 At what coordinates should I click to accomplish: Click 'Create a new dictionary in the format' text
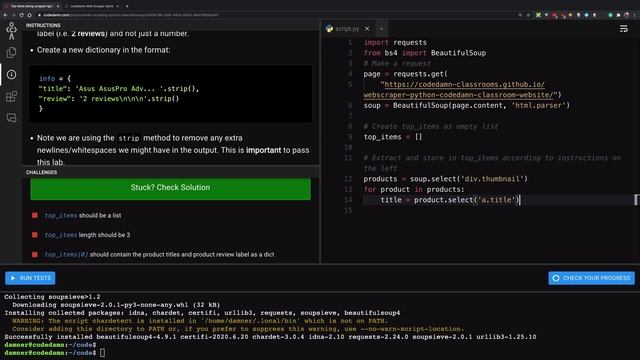(104, 50)
